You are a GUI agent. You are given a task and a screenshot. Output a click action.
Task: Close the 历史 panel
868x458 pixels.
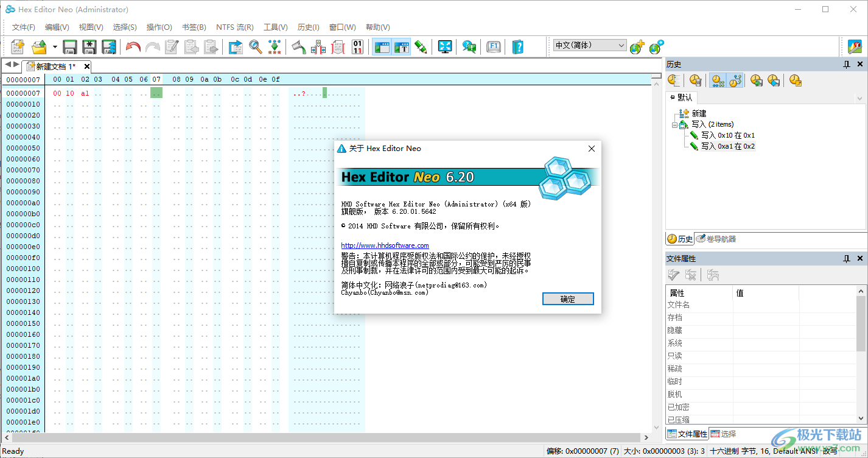860,64
